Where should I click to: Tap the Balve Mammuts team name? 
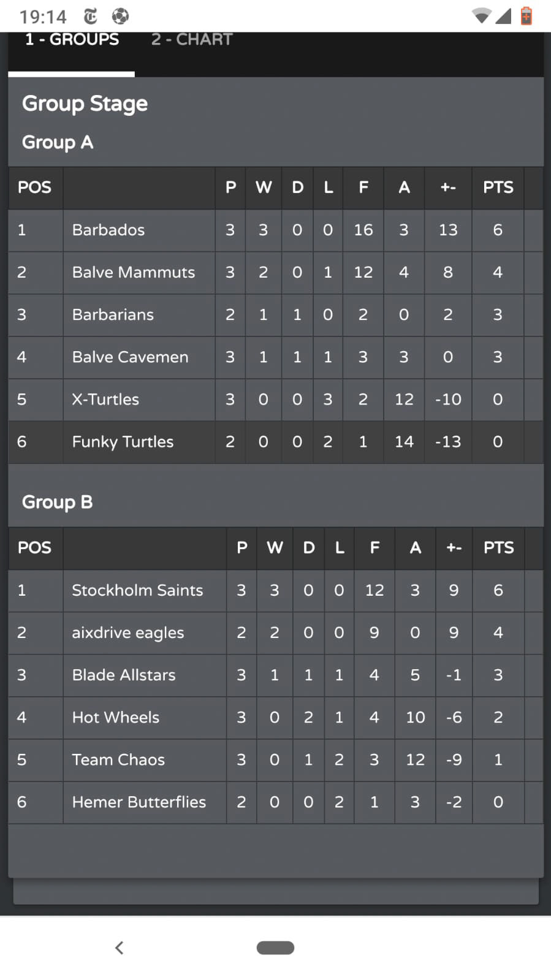click(134, 272)
